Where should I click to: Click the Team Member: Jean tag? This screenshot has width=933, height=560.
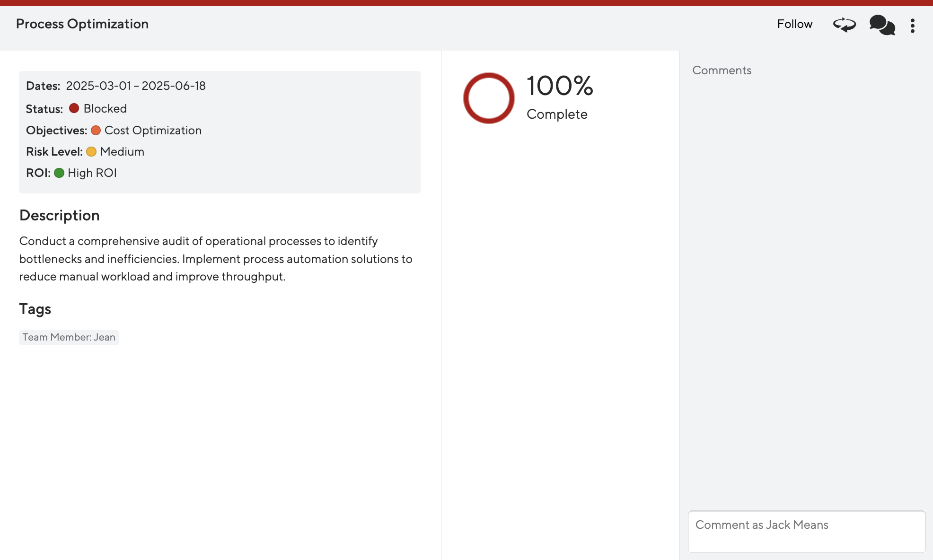[x=69, y=337]
